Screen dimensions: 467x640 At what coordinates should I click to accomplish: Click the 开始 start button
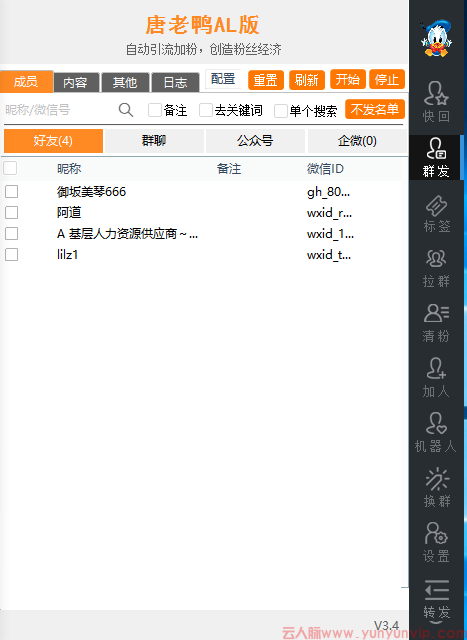(348, 80)
